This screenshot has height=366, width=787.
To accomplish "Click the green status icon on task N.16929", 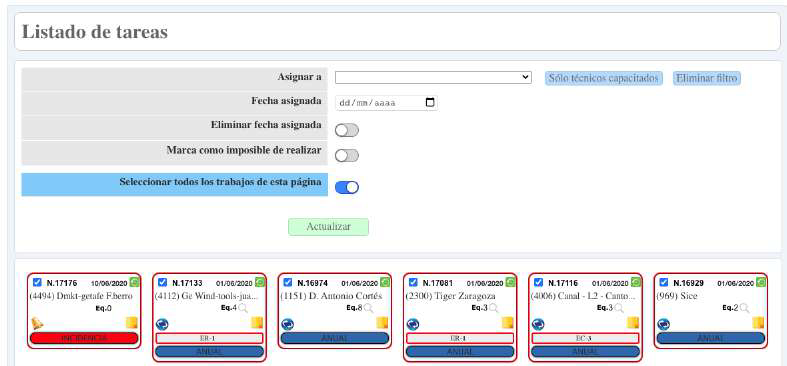I will pyautogui.click(x=761, y=282).
